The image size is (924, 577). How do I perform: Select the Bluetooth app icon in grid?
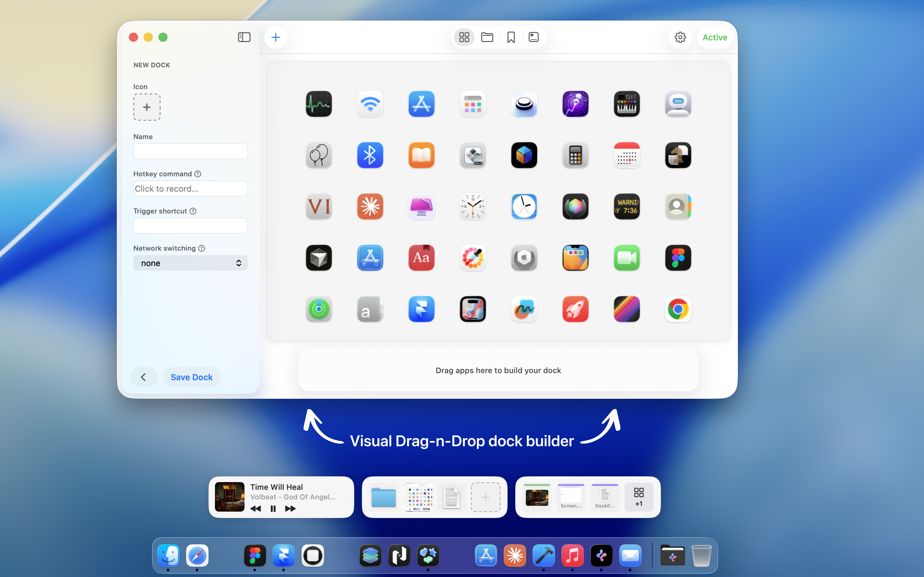370,155
